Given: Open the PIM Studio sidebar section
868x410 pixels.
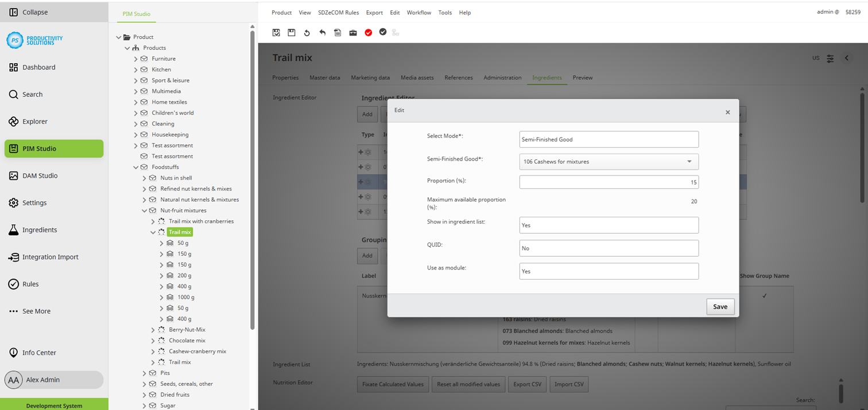Looking at the screenshot, I should pyautogui.click(x=54, y=148).
